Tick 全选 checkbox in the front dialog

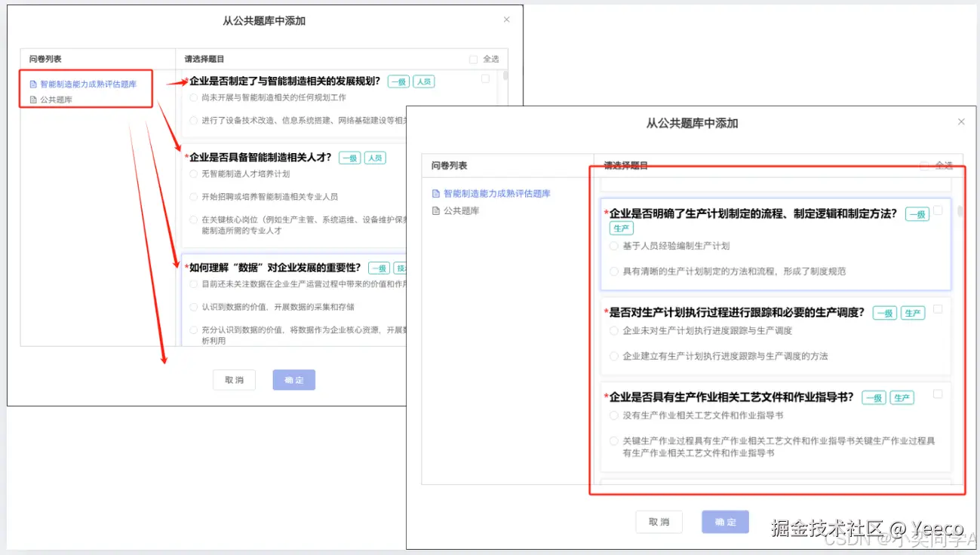[923, 166]
